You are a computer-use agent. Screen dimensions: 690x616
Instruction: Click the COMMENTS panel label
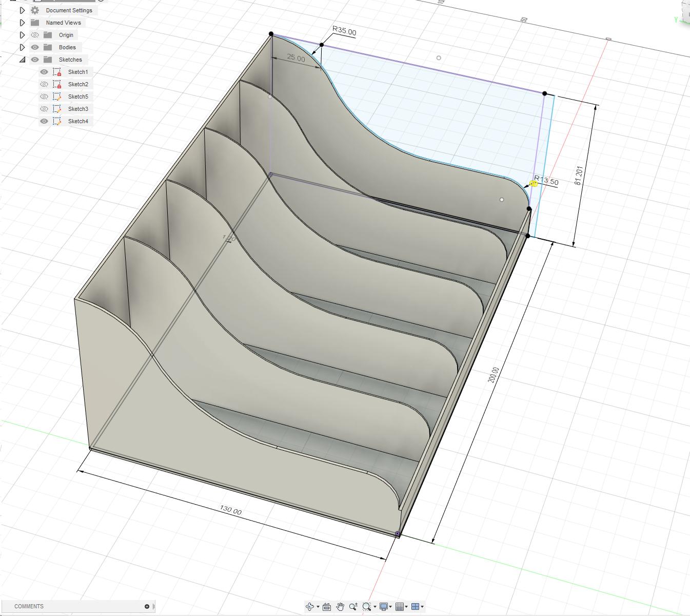tap(29, 606)
